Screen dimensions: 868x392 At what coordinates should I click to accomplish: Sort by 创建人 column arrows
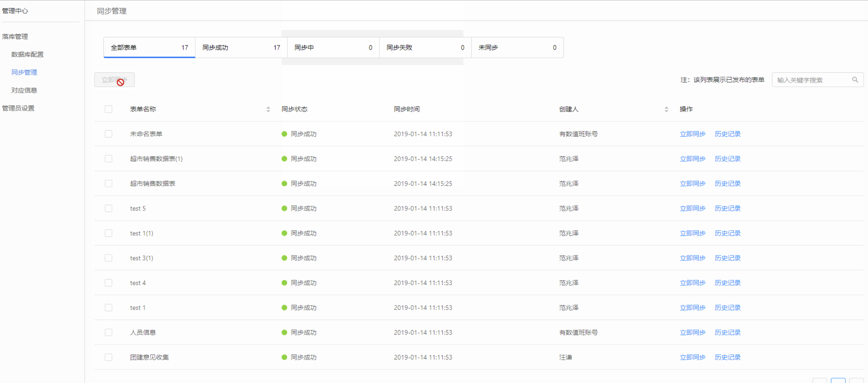pyautogui.click(x=666, y=109)
